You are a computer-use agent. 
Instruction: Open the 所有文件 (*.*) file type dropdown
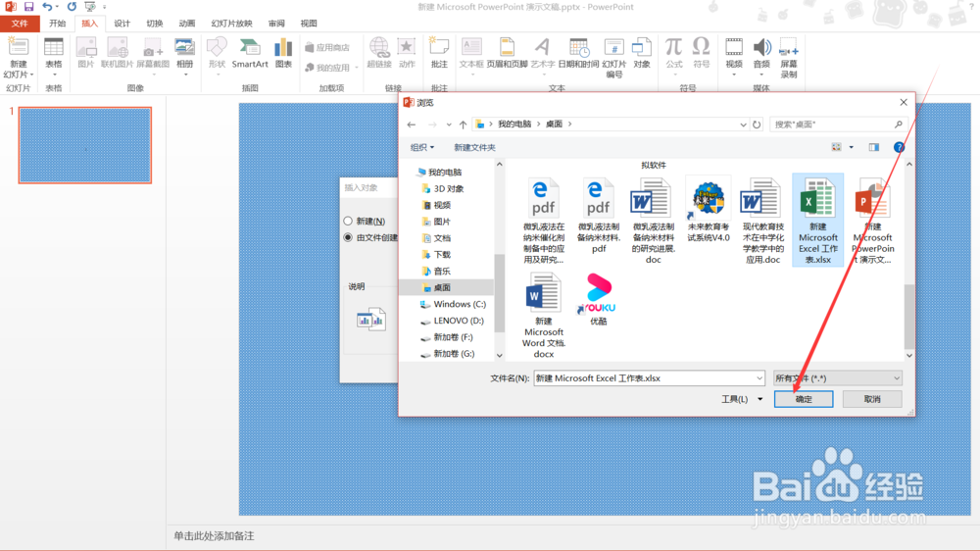point(838,378)
